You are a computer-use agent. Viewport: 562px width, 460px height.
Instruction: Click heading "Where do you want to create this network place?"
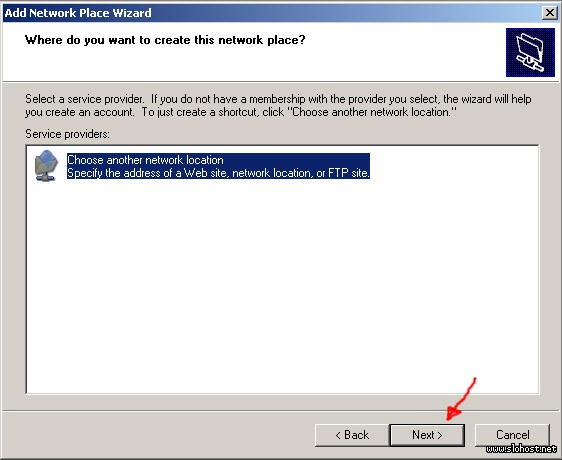pos(165,40)
